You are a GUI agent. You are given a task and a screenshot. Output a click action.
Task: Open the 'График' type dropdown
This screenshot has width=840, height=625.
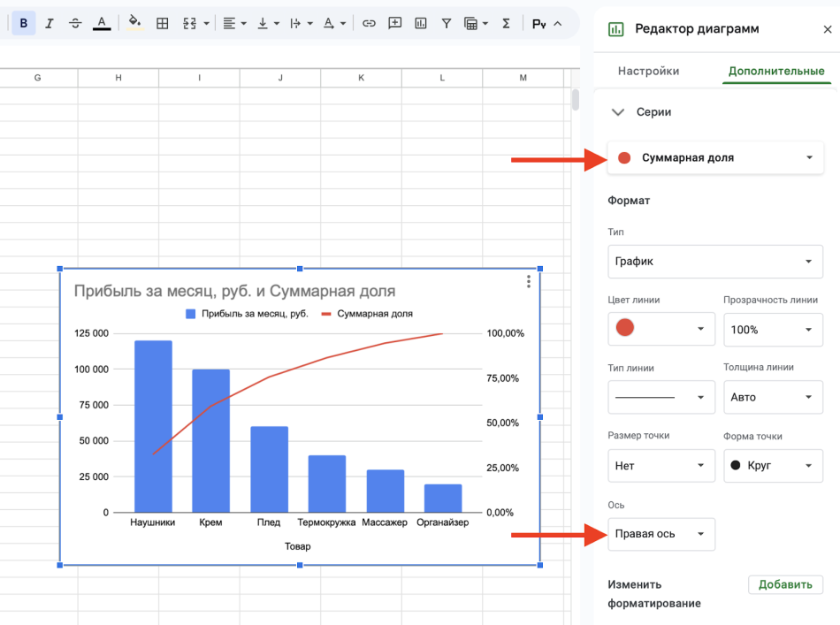715,262
